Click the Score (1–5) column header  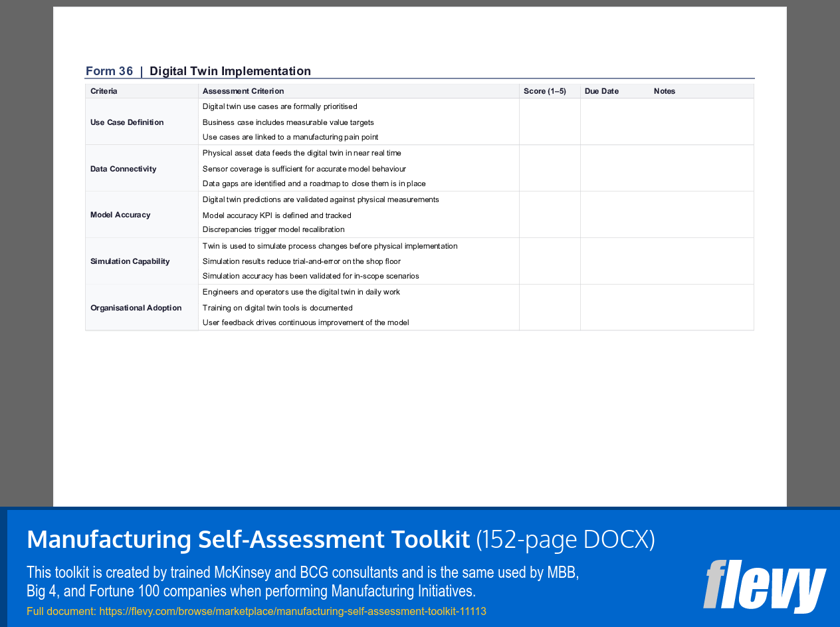point(544,91)
